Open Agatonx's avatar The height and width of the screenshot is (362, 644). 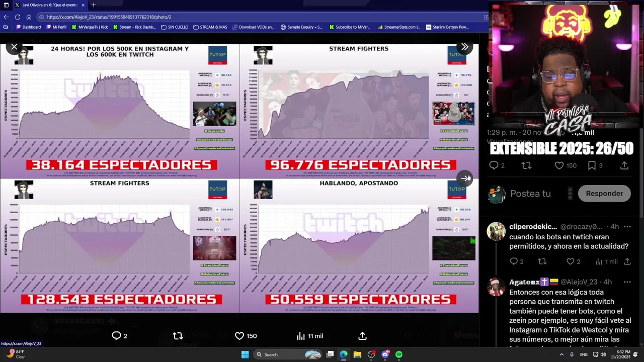pyautogui.click(x=496, y=287)
